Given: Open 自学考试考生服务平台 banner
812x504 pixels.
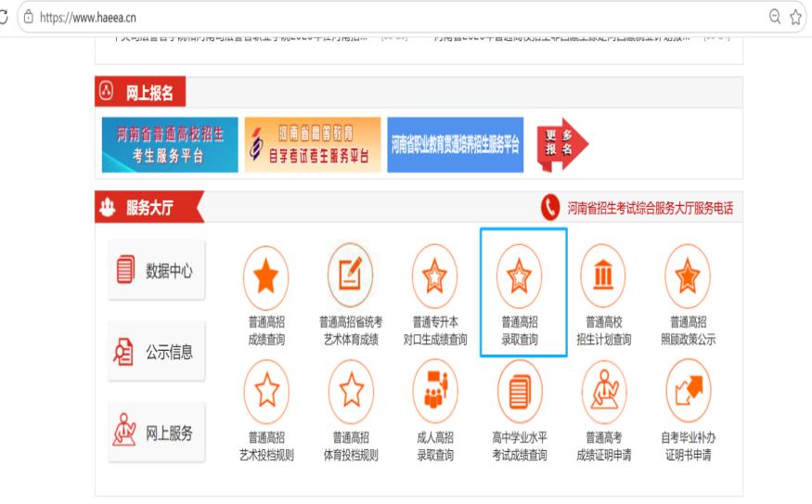Looking at the screenshot, I should 313,145.
